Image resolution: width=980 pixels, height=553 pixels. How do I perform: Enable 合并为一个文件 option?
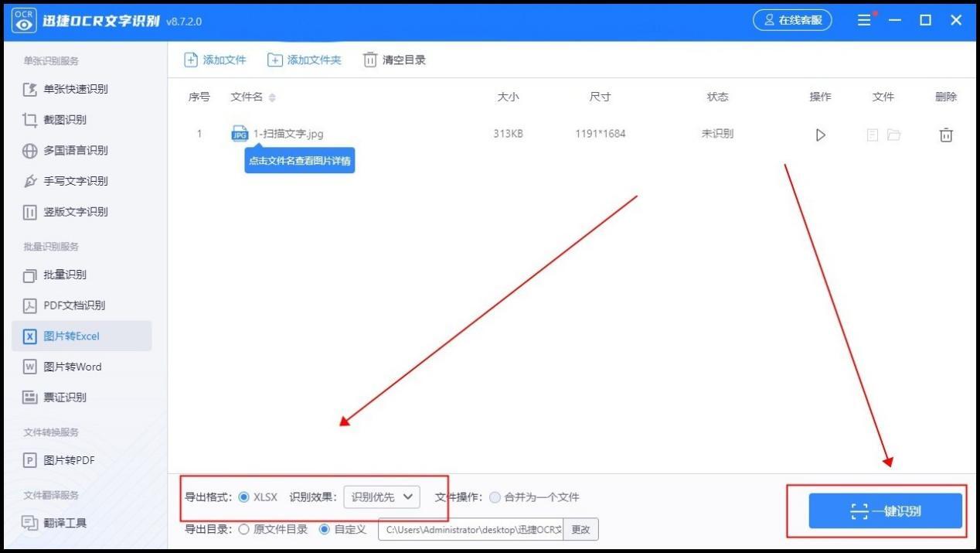pos(495,497)
